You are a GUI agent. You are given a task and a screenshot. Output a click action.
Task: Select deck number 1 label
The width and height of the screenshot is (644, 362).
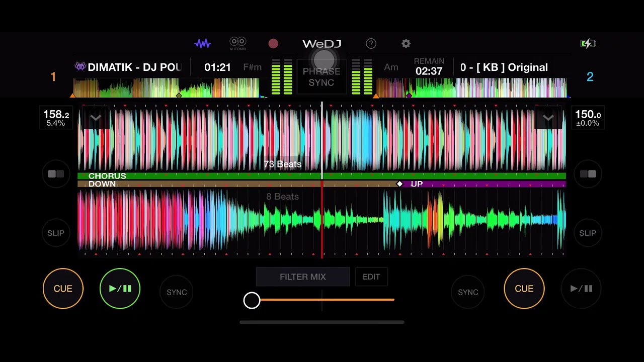coord(53,77)
